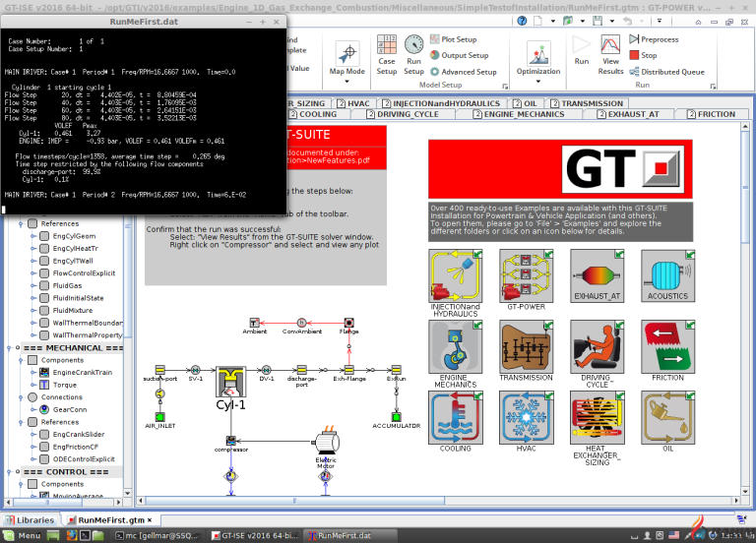Open Plot Setup
Screen dimensions: 756x543
click(453, 39)
